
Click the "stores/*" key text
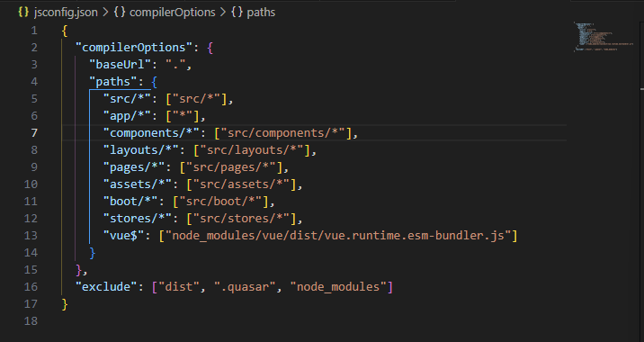coord(138,219)
